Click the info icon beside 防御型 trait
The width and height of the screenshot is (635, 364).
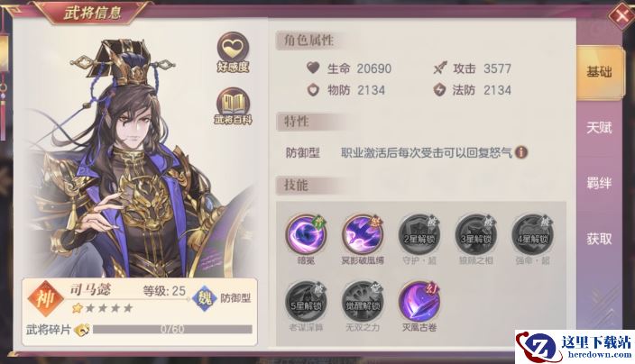(x=521, y=152)
